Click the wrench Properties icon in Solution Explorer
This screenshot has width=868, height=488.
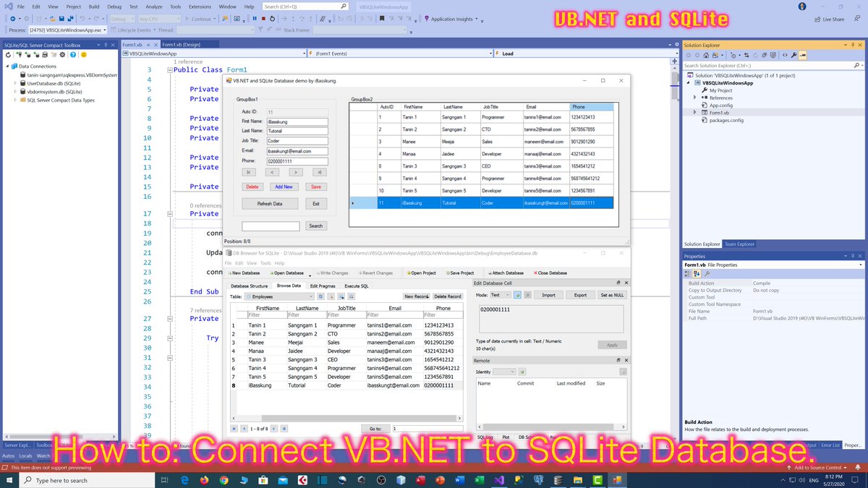[794, 54]
